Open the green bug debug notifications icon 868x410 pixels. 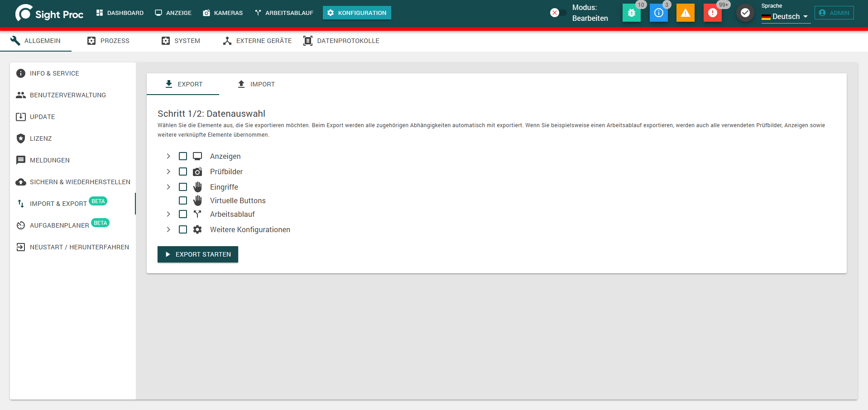pyautogui.click(x=631, y=13)
